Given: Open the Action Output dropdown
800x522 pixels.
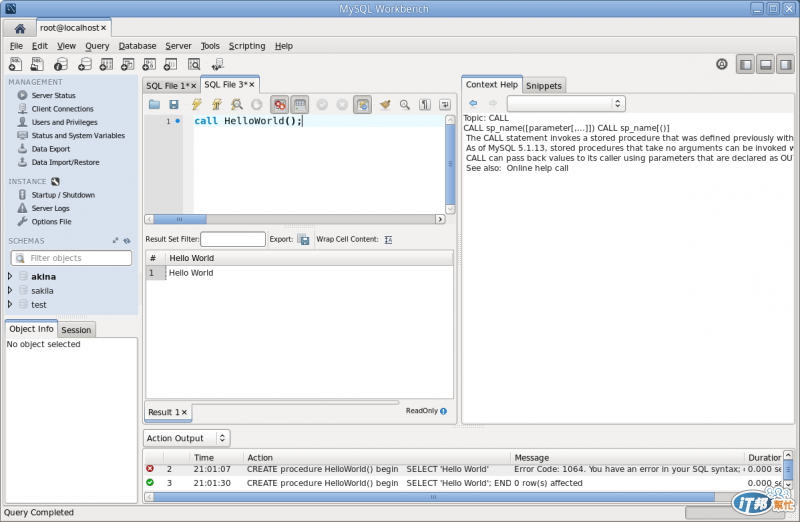Looking at the screenshot, I should [187, 438].
